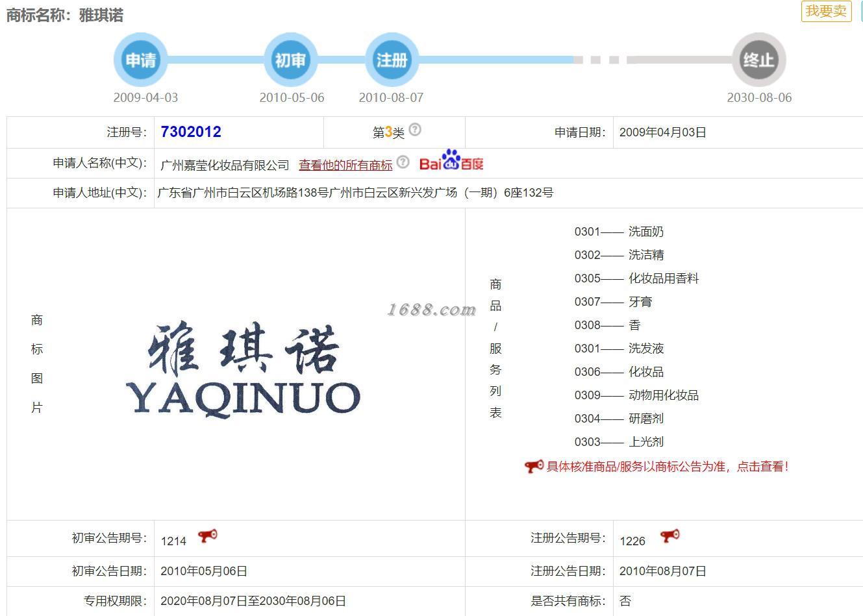Click the 0301 洗面奶 item
The image size is (863, 616).
coord(619,232)
